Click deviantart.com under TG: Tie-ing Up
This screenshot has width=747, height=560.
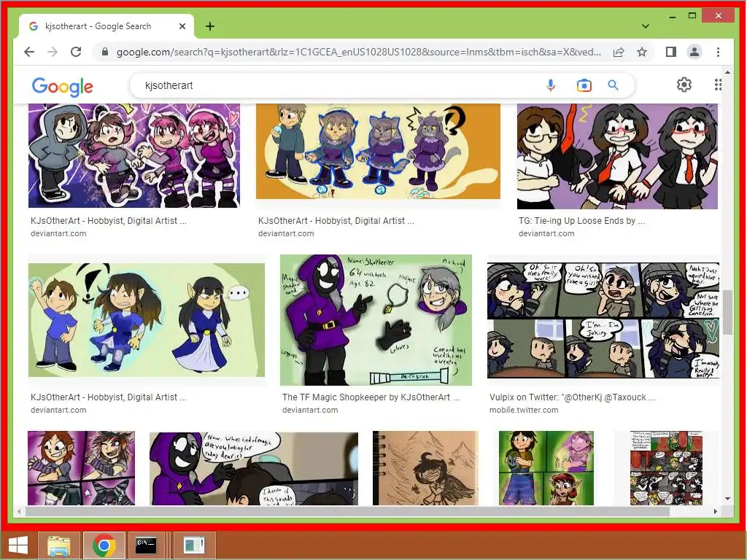point(546,234)
